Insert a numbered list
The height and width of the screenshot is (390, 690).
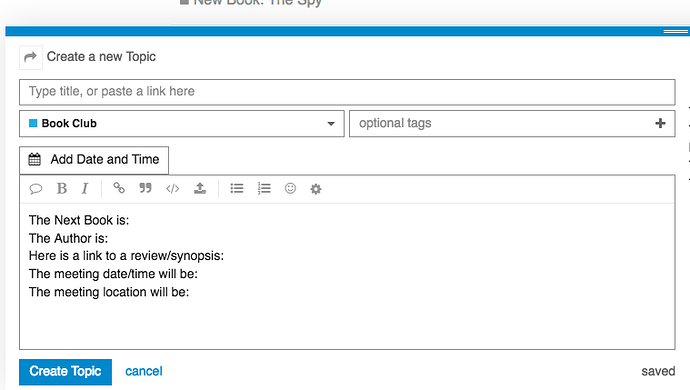264,188
